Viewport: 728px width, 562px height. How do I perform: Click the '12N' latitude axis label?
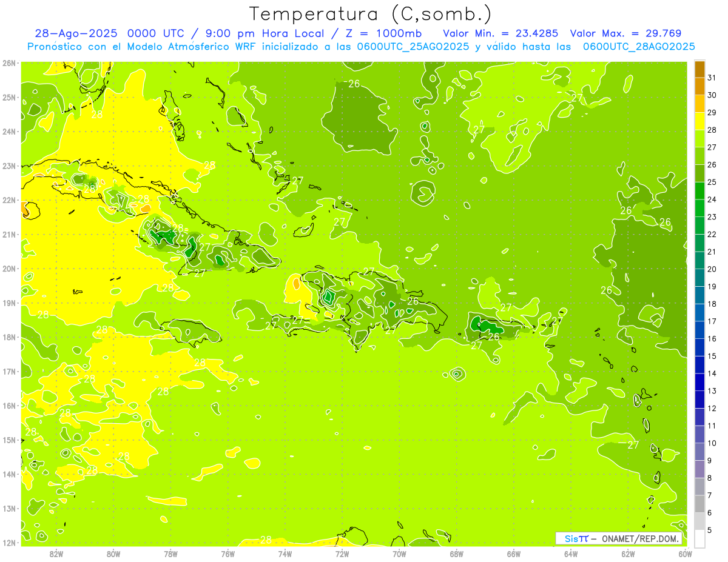pyautogui.click(x=10, y=543)
